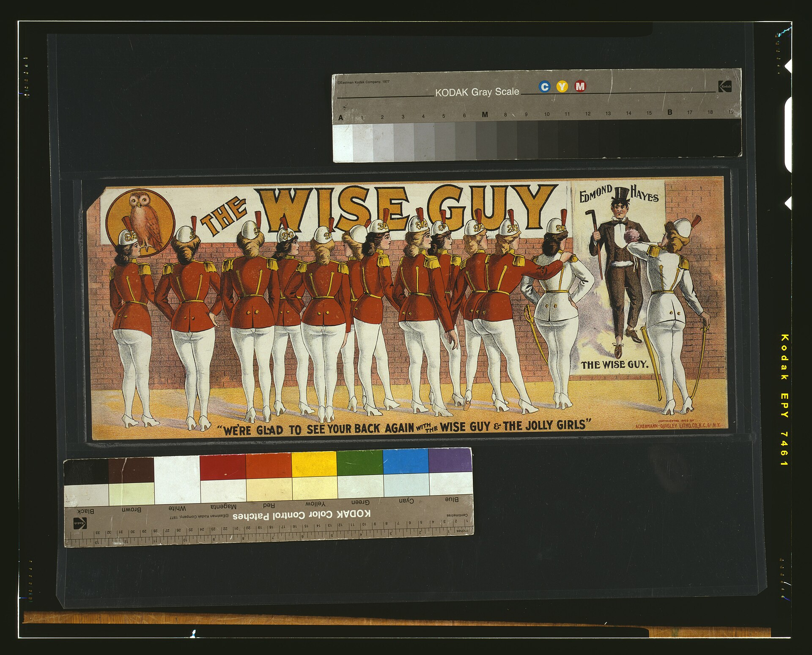Click the 'Centimetres' ruler label
Image resolution: width=812 pixels, height=655 pixels.
457,515
